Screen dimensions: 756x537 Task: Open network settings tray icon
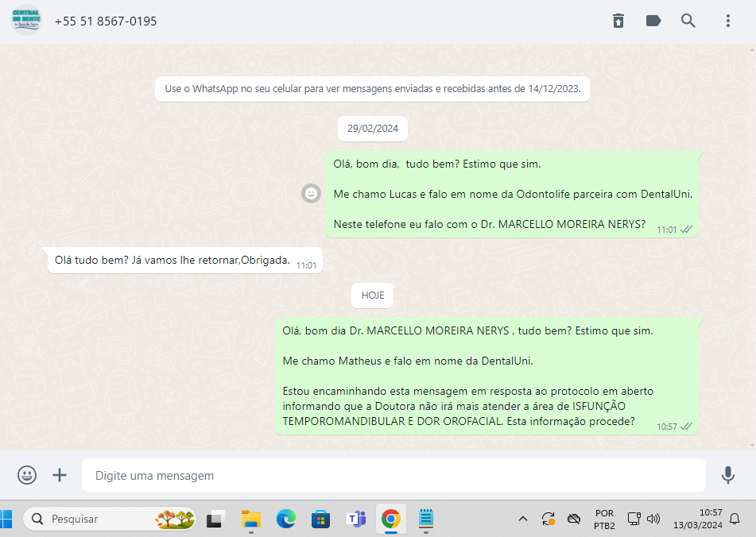[x=634, y=519]
